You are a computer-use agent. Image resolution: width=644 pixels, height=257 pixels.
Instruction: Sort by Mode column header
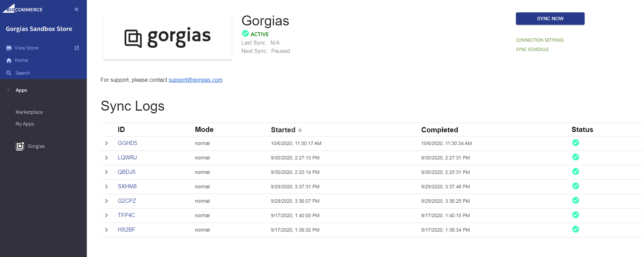(x=204, y=130)
